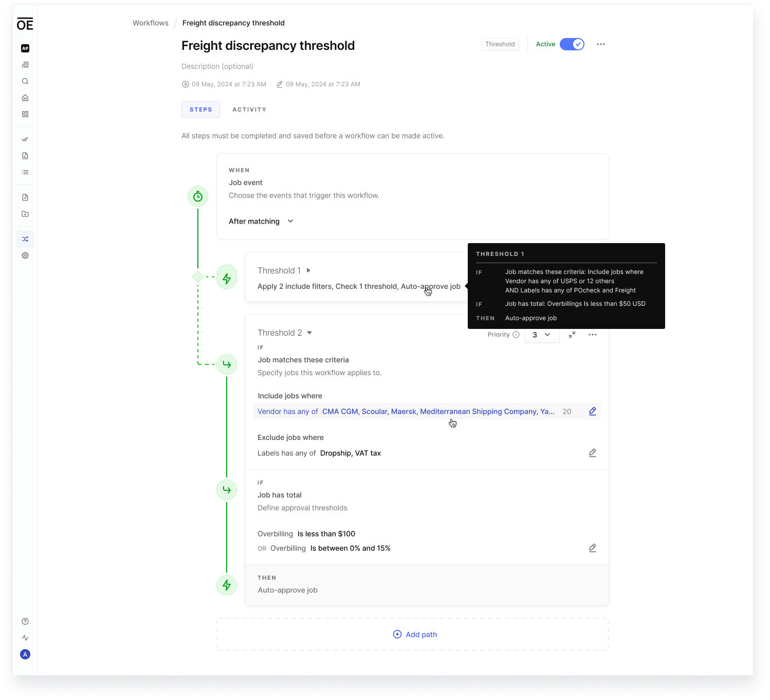Click the Priority info icon
This screenshot has height=700, width=770.
pos(516,335)
